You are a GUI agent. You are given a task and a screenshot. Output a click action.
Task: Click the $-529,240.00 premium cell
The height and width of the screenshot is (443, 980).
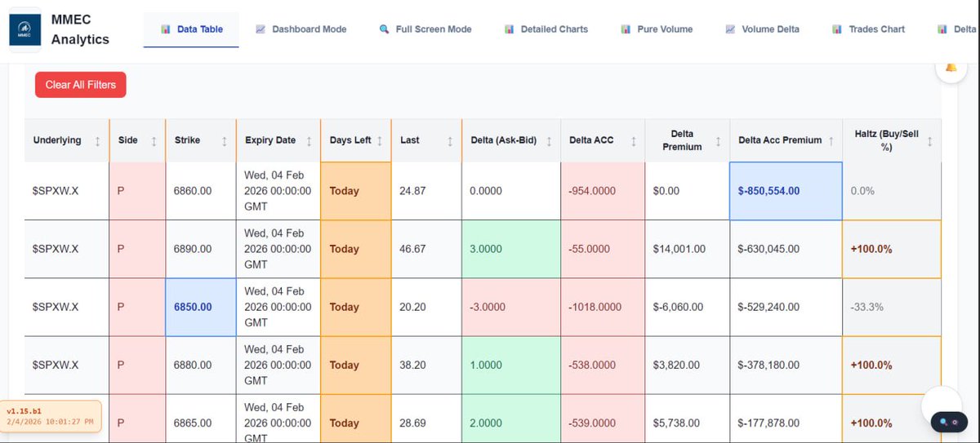pos(786,307)
